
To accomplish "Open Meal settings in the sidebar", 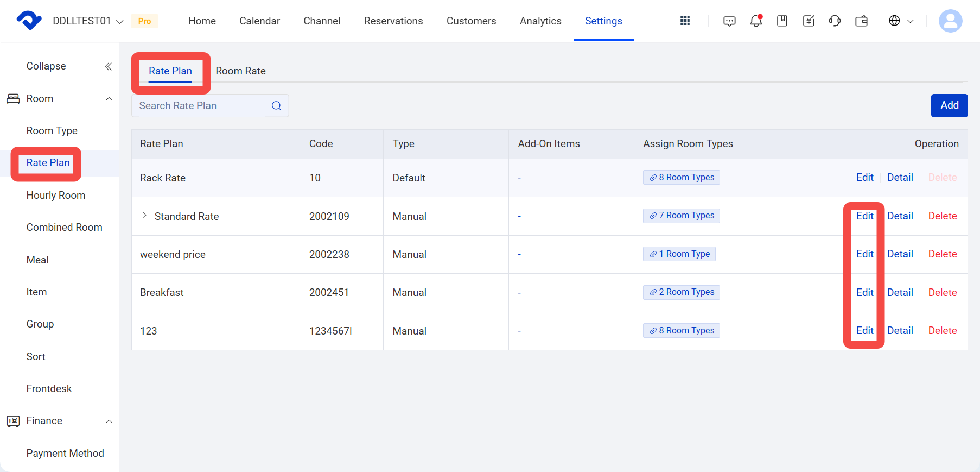I will (37, 260).
